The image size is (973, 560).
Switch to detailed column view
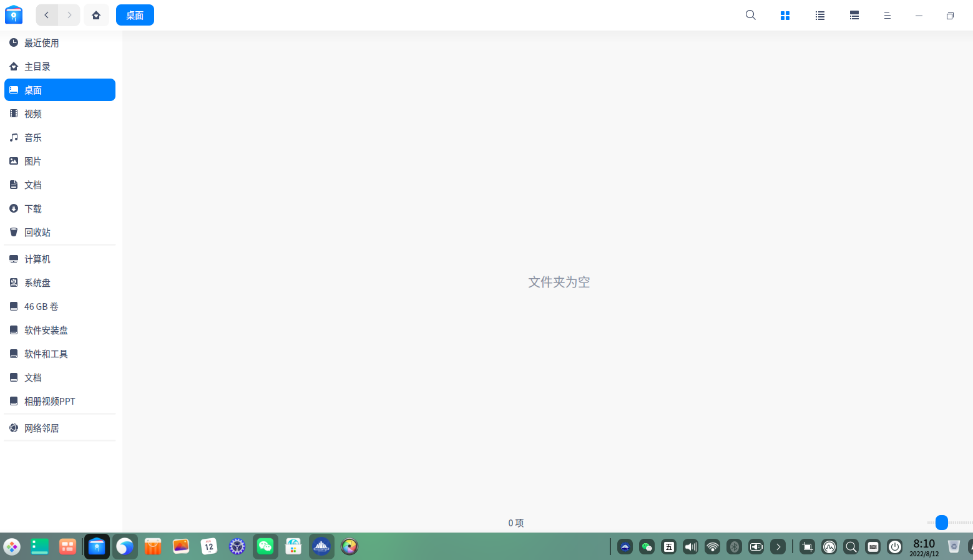pyautogui.click(x=854, y=15)
